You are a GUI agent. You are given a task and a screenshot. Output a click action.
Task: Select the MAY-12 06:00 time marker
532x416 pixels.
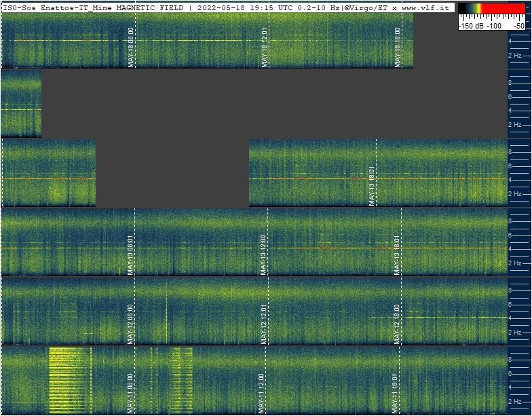tap(130, 324)
